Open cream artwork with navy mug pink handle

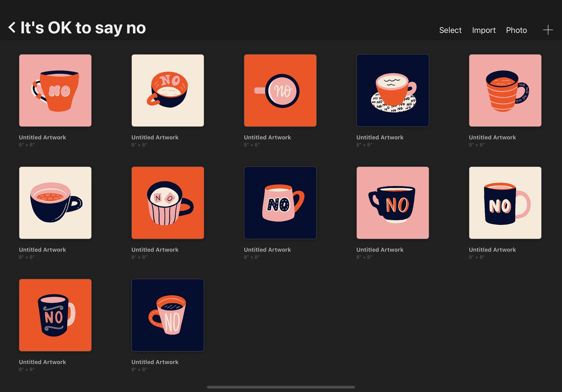(x=505, y=203)
